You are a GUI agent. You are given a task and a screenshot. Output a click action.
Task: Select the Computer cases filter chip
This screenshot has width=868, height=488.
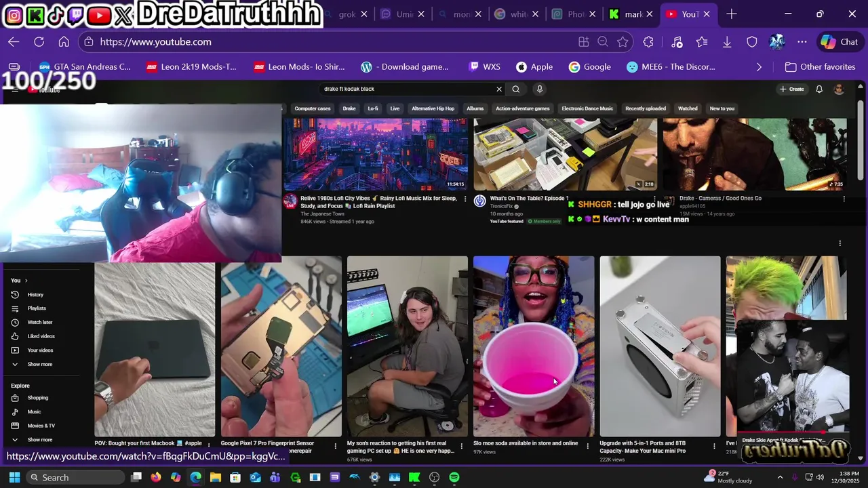pos(313,108)
